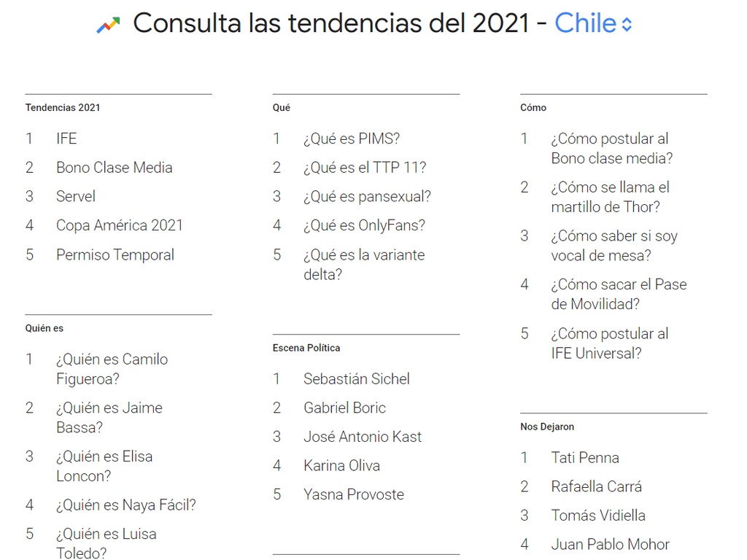The height and width of the screenshot is (560, 747).
Task: Open '¿Qué es OnlyFans?' search entry
Action: click(363, 225)
